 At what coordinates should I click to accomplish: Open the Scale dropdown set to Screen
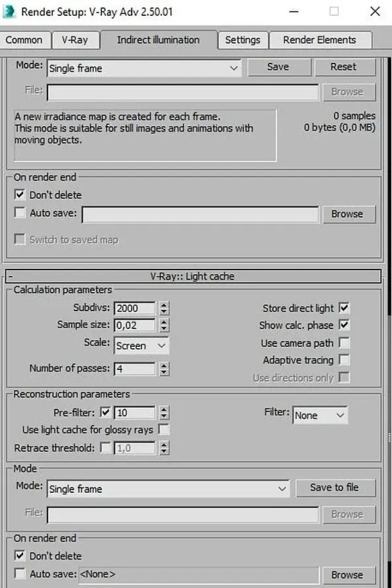click(141, 346)
